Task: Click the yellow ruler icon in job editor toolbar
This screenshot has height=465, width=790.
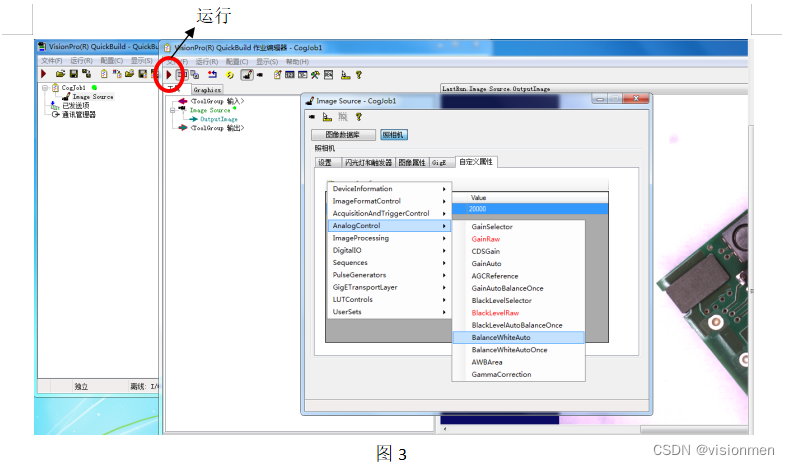Action: [345, 75]
